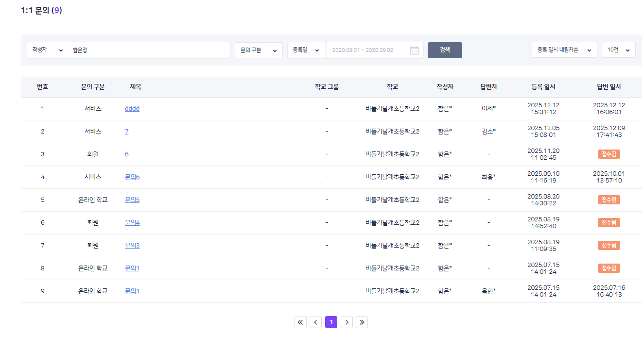Expand the 문의 구분 filter dropdown

(x=259, y=50)
